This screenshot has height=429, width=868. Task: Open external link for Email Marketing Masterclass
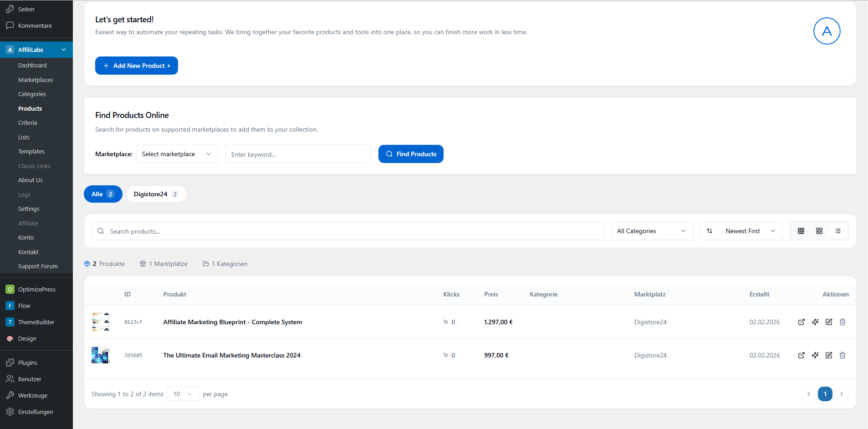pos(801,355)
